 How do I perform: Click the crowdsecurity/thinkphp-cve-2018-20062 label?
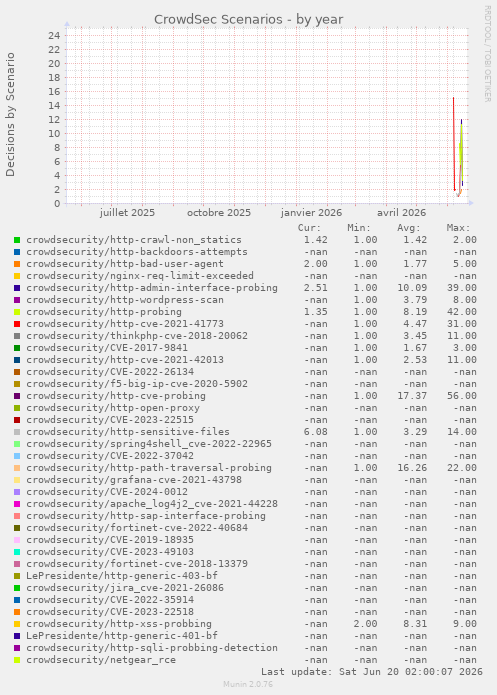(x=137, y=336)
